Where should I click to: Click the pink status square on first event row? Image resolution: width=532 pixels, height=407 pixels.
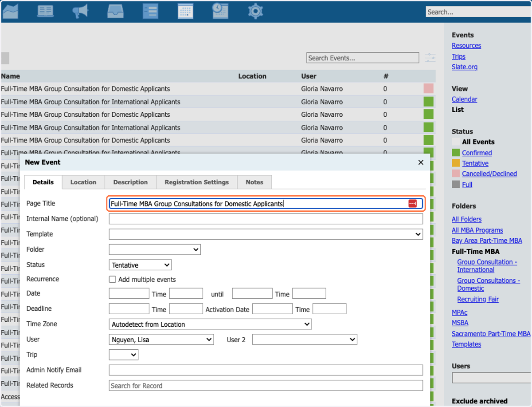pyautogui.click(x=428, y=89)
